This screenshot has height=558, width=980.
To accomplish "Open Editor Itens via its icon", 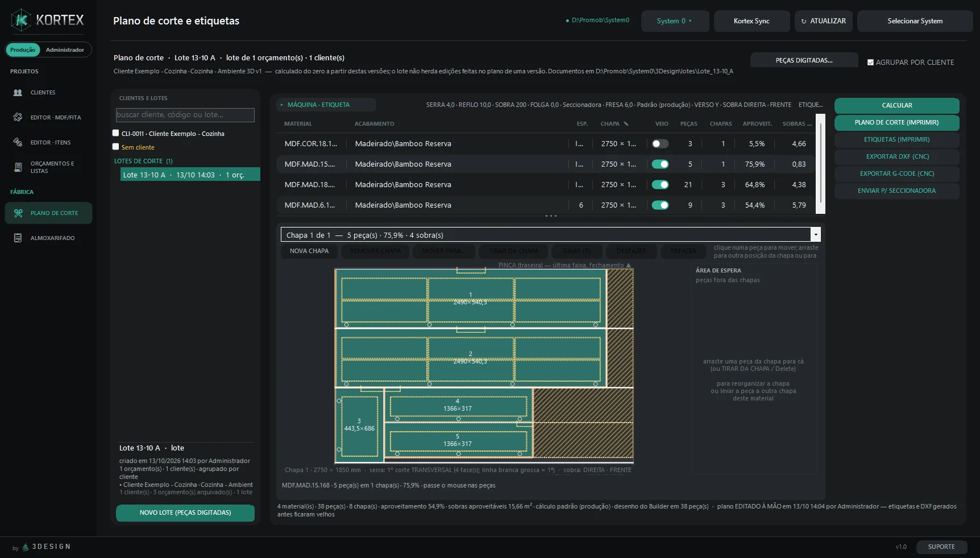I will point(18,142).
